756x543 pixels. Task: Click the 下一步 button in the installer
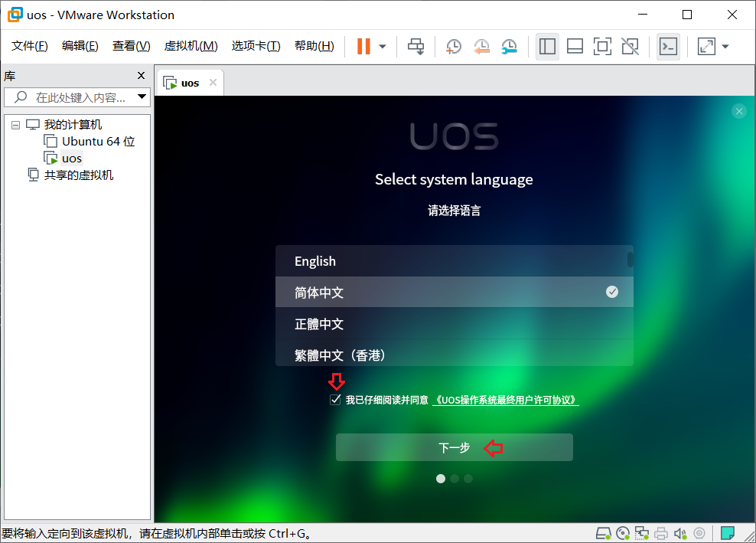(455, 447)
